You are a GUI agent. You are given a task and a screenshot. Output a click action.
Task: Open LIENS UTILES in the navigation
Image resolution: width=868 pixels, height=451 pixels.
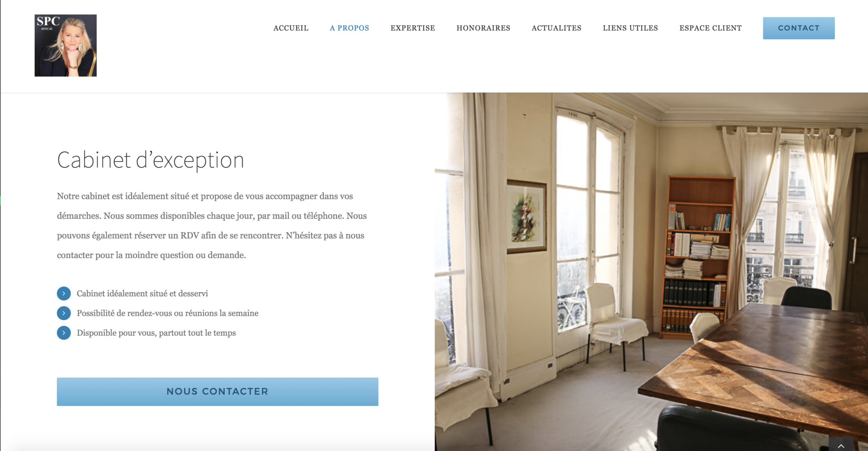pyautogui.click(x=630, y=28)
